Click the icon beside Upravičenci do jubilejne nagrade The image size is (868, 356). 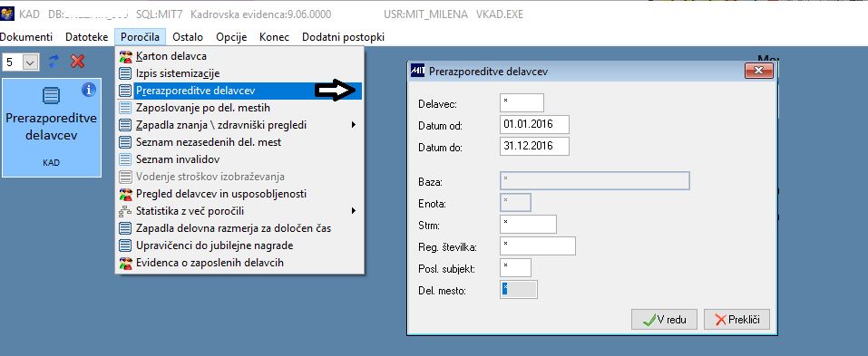pyautogui.click(x=126, y=245)
